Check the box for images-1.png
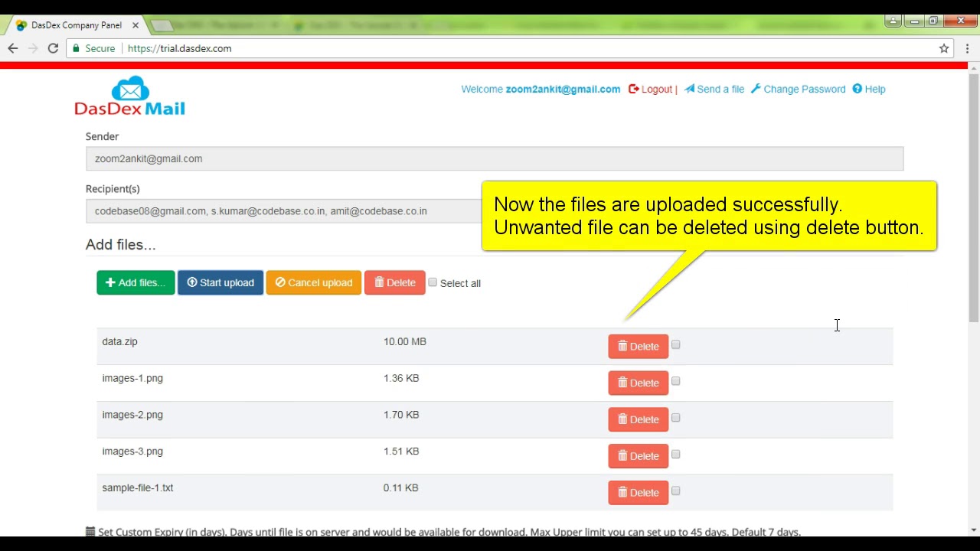 tap(675, 382)
